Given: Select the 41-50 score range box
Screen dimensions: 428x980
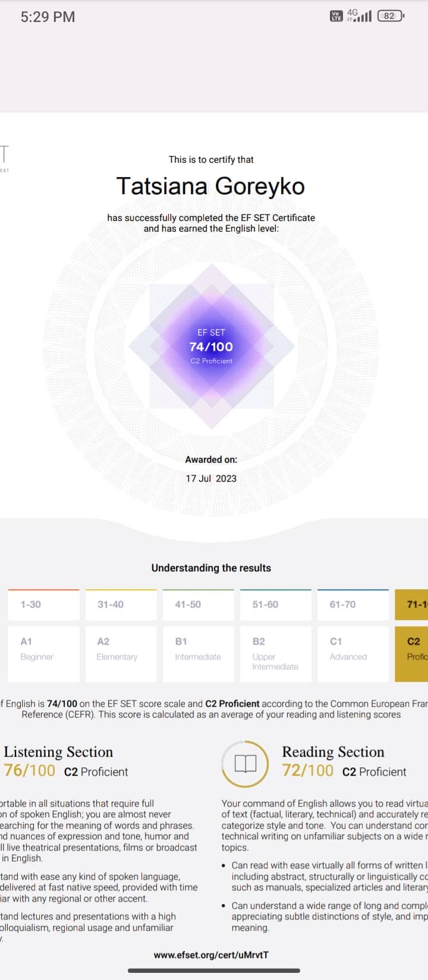Looking at the screenshot, I should (x=198, y=605).
